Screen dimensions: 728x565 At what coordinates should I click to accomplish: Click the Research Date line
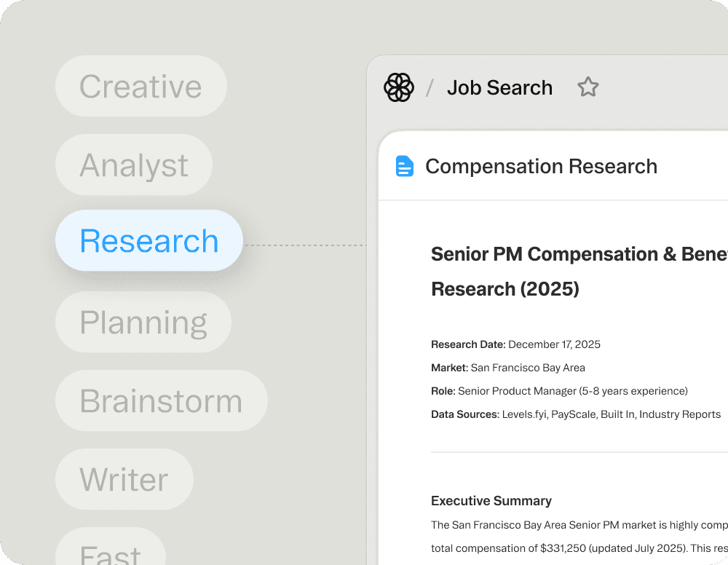[x=515, y=344]
